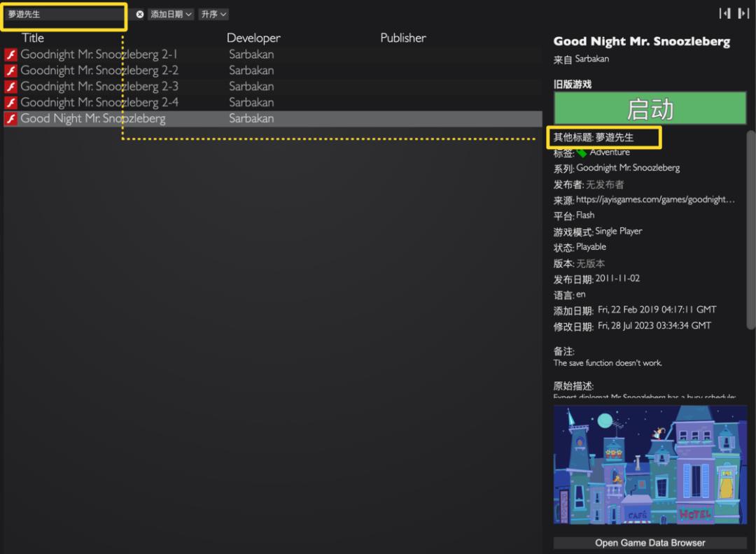The image size is (756, 554).
Task: Click the language value en
Action: point(581,294)
